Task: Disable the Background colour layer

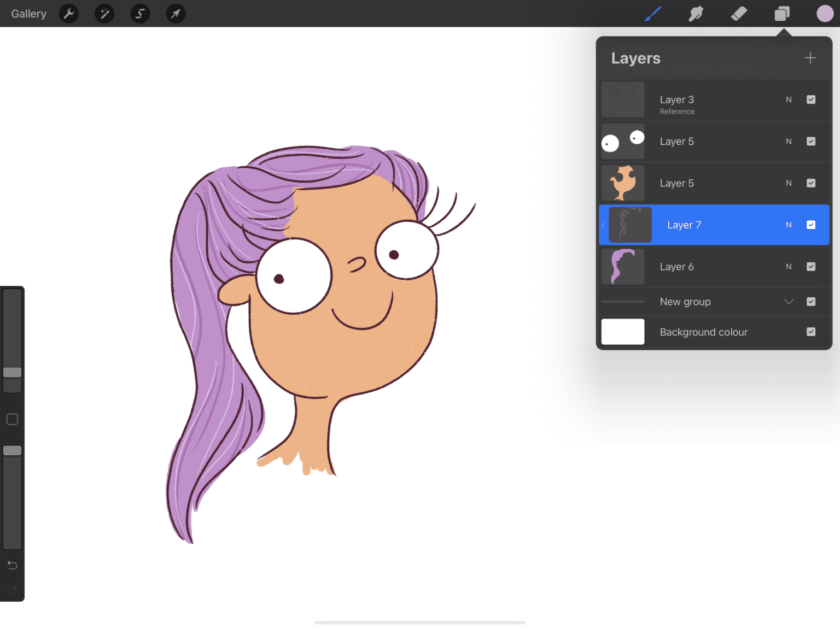Action: click(x=811, y=332)
